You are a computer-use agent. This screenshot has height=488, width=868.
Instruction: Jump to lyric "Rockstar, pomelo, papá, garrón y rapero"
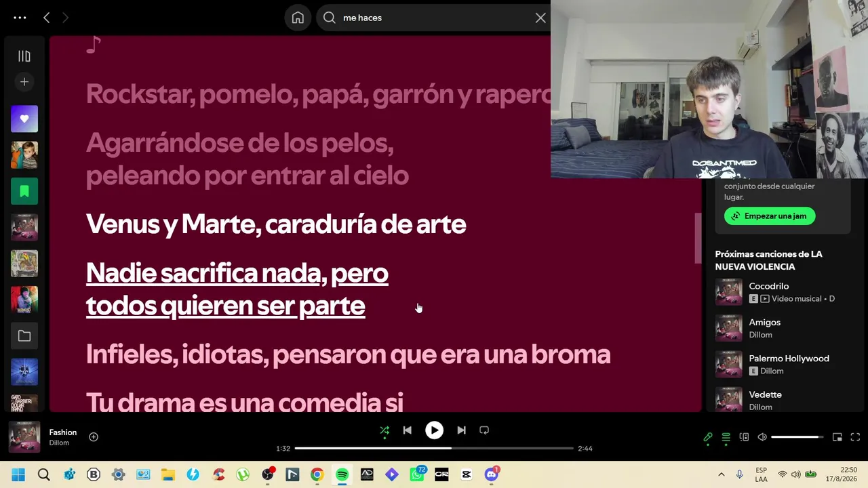[319, 94]
